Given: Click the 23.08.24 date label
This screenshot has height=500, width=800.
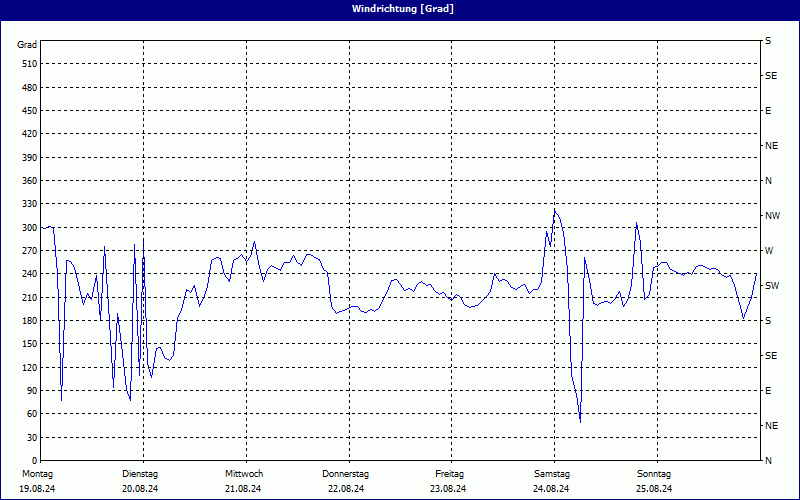Looking at the screenshot, I should tap(448, 489).
